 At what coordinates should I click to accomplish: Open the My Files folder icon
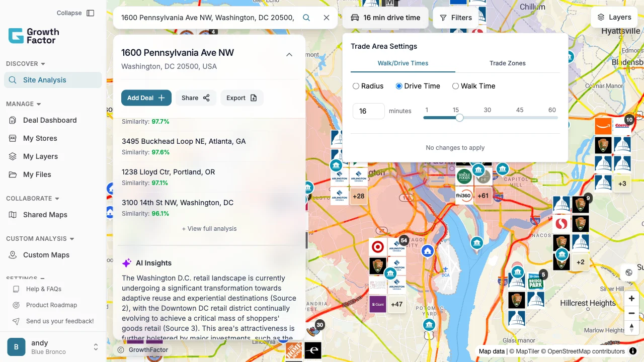[x=11, y=174]
